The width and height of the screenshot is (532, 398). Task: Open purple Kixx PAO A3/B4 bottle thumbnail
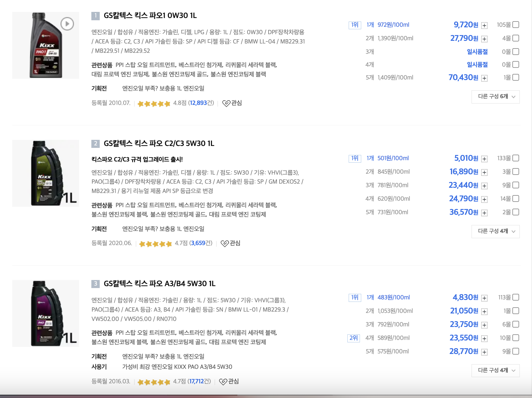click(46, 313)
